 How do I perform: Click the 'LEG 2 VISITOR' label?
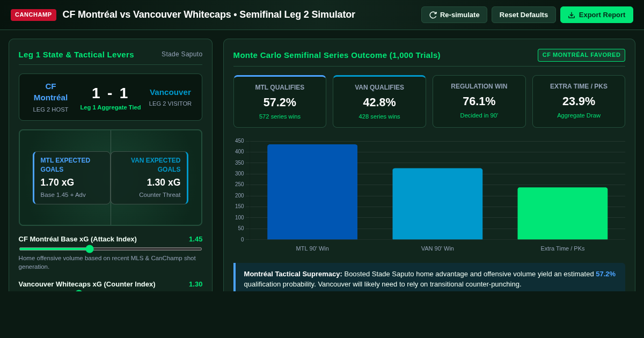coord(170,104)
